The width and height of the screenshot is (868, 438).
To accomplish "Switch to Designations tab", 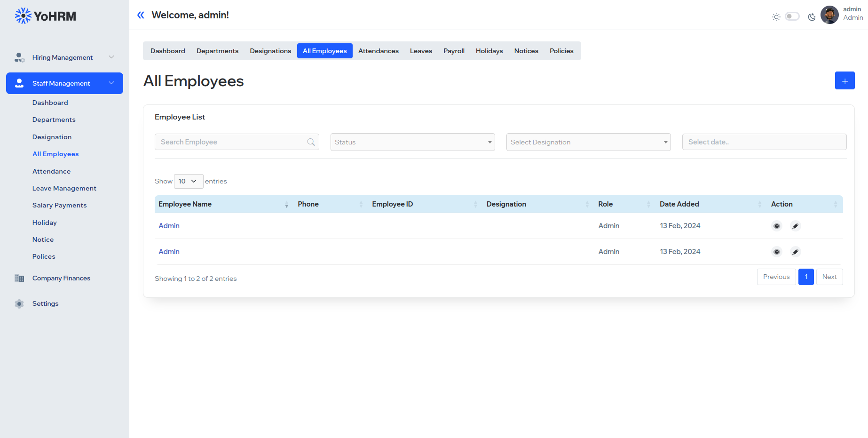I will click(x=270, y=51).
